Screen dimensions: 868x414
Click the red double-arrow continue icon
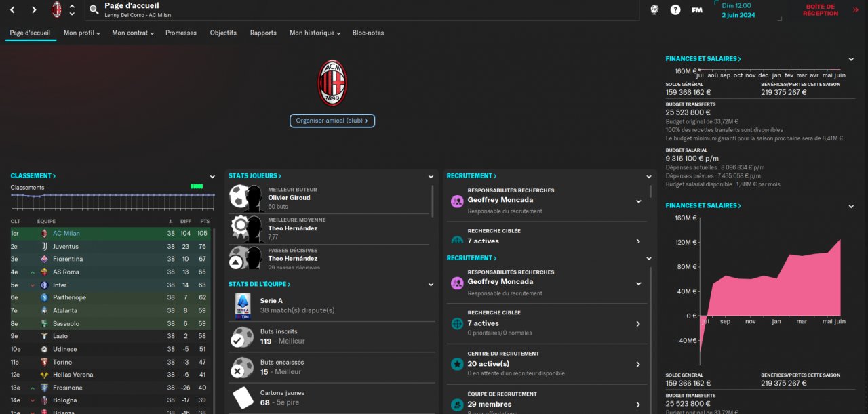tap(856, 9)
